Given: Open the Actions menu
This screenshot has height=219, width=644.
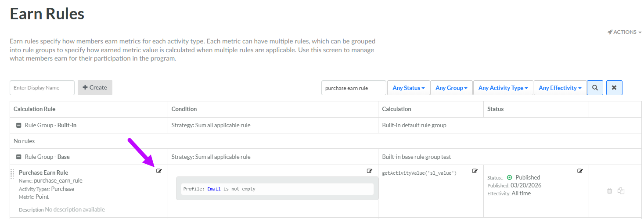Looking at the screenshot, I should coord(624,32).
